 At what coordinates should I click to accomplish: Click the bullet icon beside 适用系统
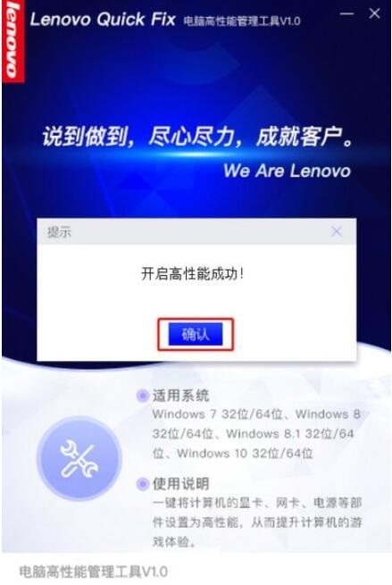pyautogui.click(x=143, y=396)
